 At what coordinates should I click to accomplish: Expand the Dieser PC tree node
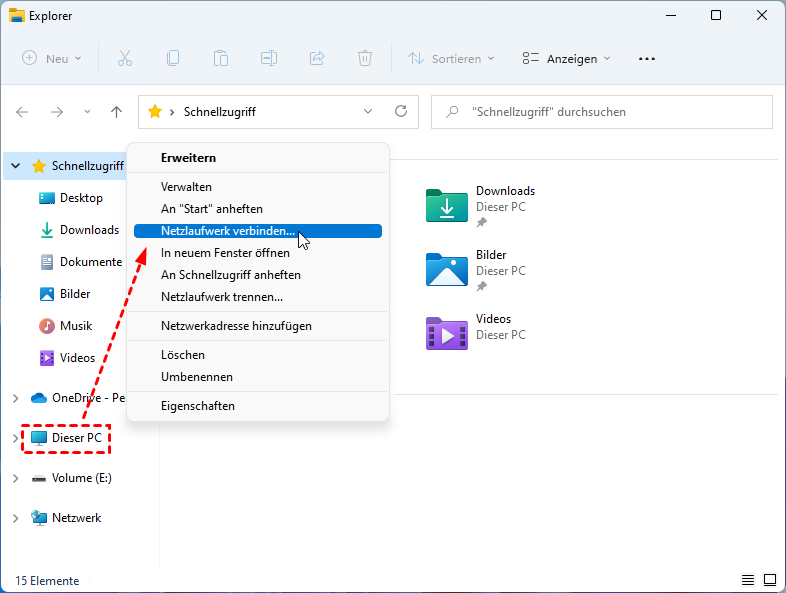coord(15,438)
